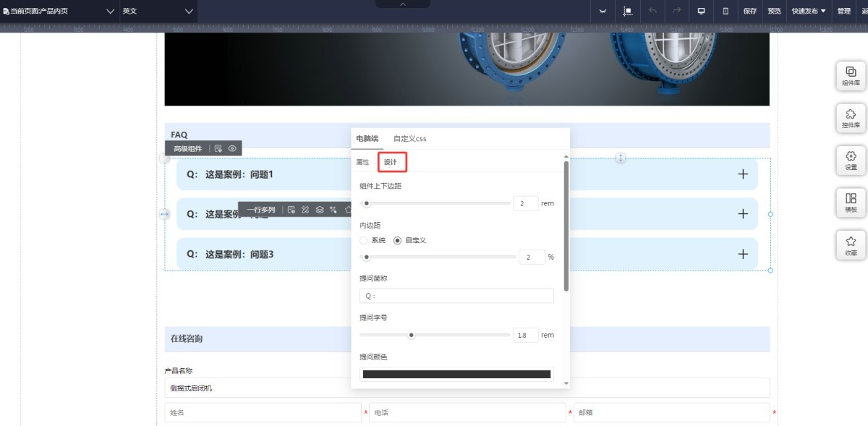Screen dimensions: 868x426
Task: Open the 当前页面:产品内页 page dropdown
Action: pos(59,11)
